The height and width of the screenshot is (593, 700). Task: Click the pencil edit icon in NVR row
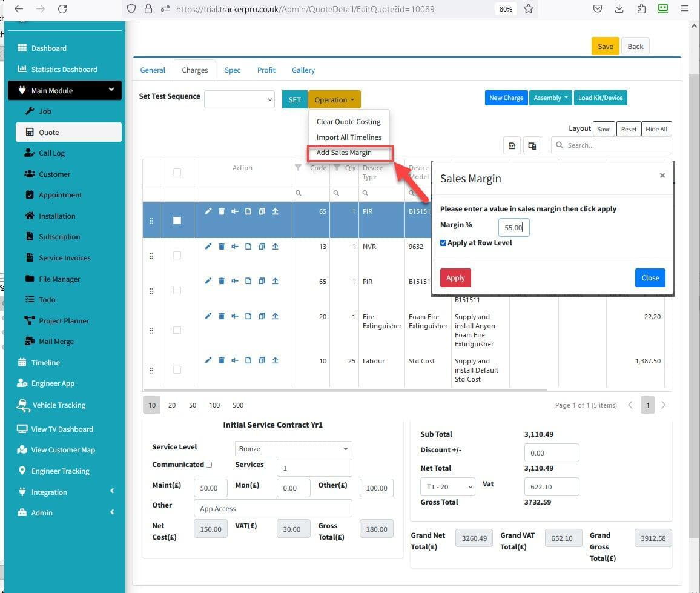tap(208, 247)
